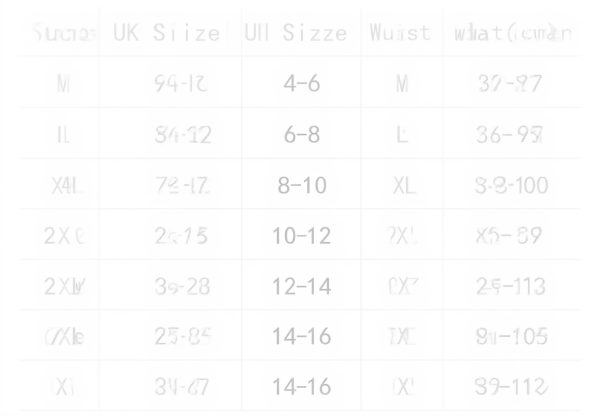Click the "4-6" size cell

point(301,84)
